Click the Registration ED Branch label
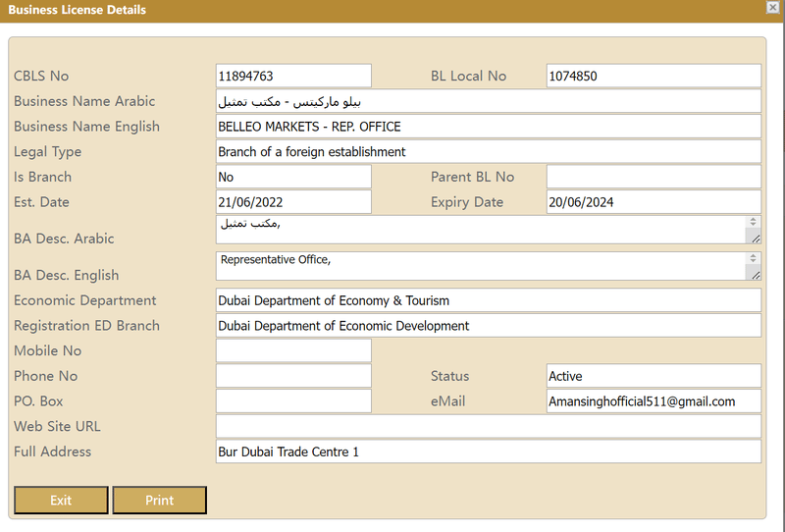 (x=86, y=326)
